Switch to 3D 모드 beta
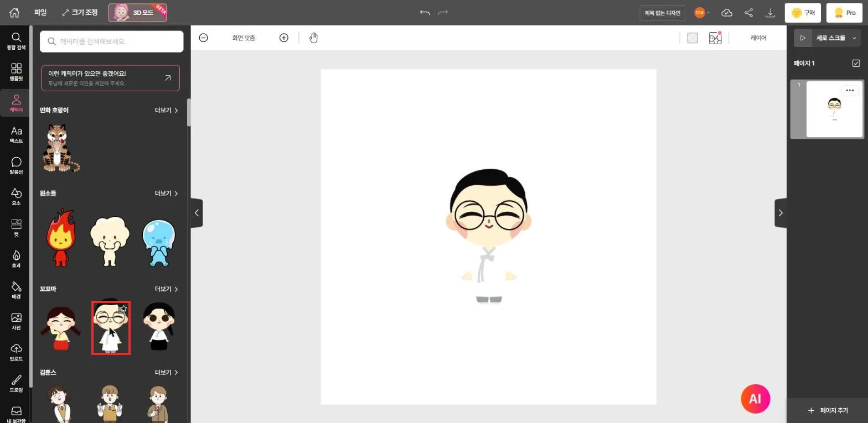 coord(137,12)
